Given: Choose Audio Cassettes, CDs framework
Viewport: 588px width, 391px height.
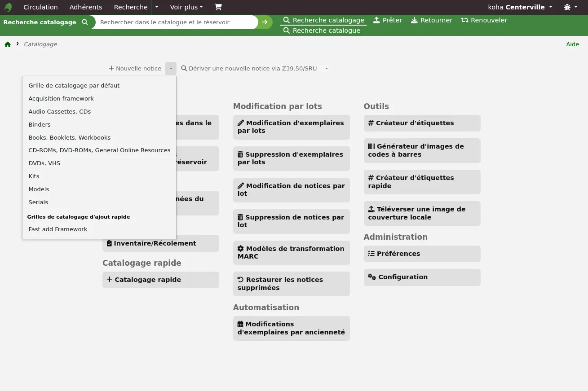Looking at the screenshot, I should click(x=99, y=111).
